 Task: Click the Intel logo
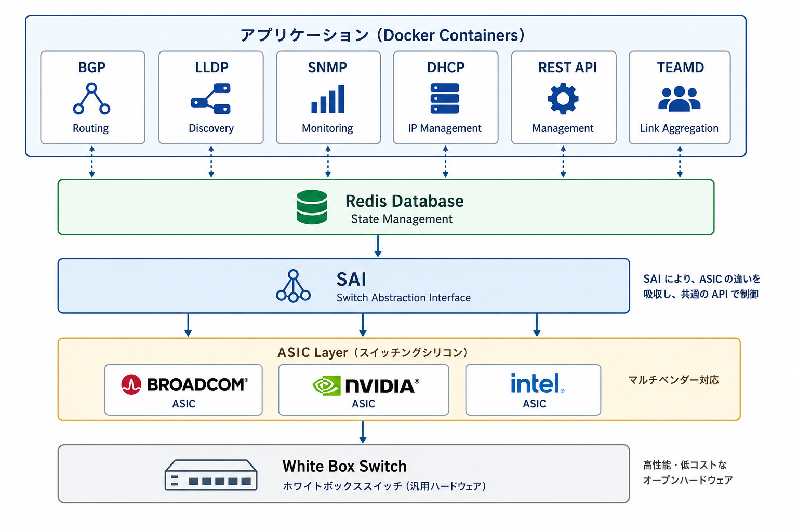537,384
